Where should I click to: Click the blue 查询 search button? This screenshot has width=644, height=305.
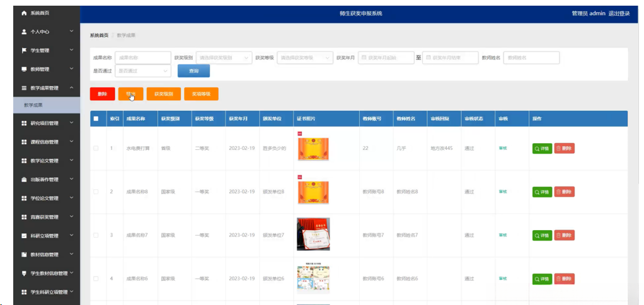193,71
